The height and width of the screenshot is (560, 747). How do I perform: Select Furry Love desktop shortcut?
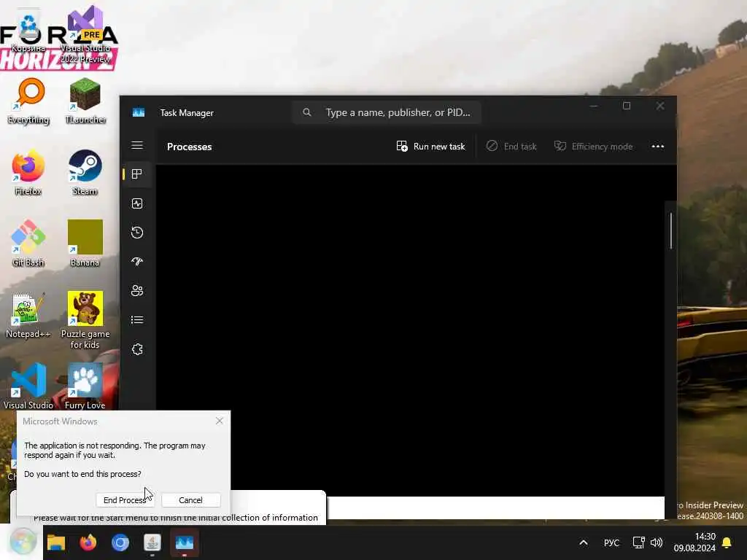click(x=85, y=386)
